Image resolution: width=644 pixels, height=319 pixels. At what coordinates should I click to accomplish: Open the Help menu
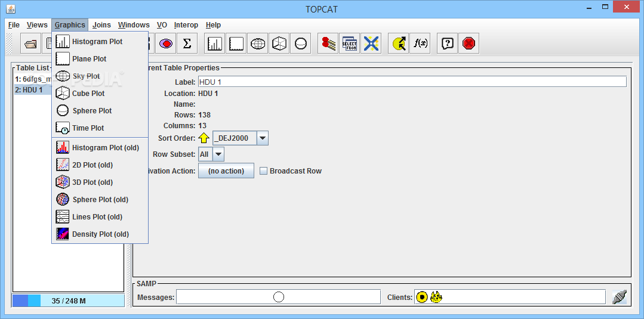[x=213, y=25]
